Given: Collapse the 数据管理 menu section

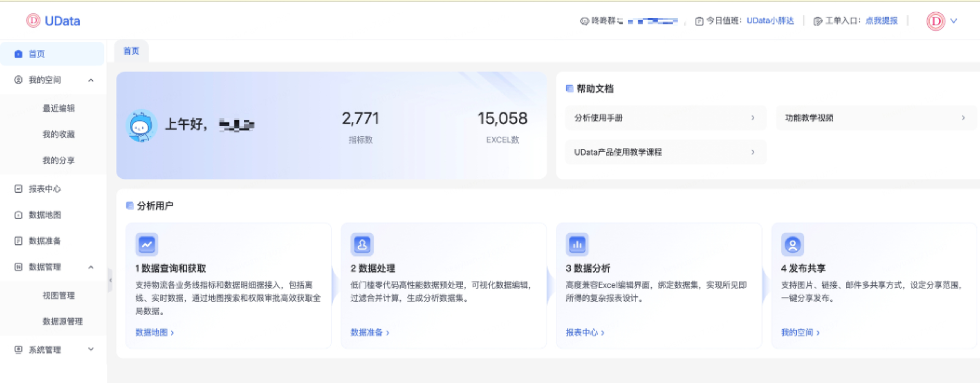Looking at the screenshot, I should [x=91, y=267].
